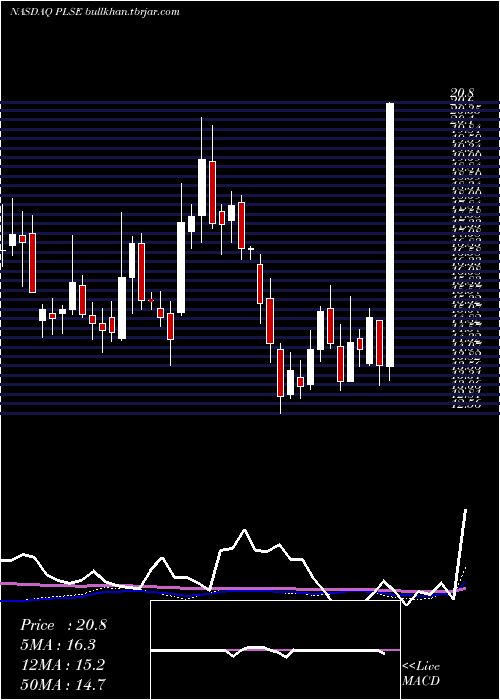
Task: Click the 12MA : 15.2 label
Action: click(x=63, y=665)
